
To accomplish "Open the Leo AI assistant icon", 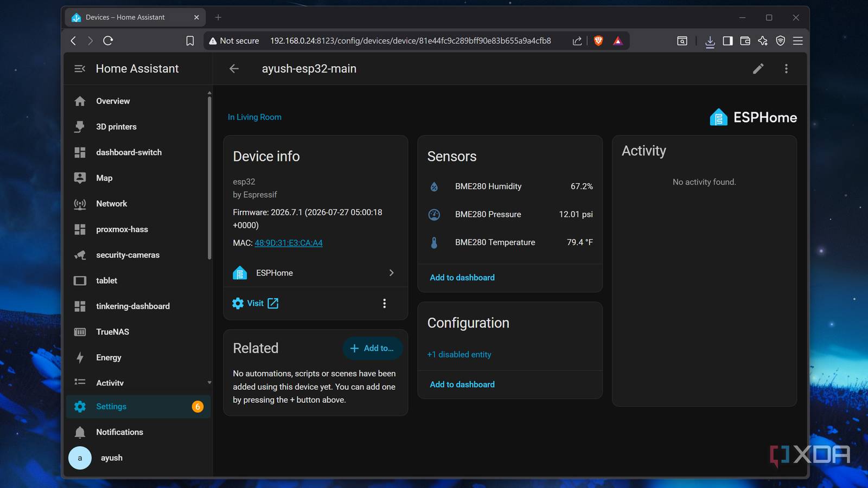I will [763, 41].
